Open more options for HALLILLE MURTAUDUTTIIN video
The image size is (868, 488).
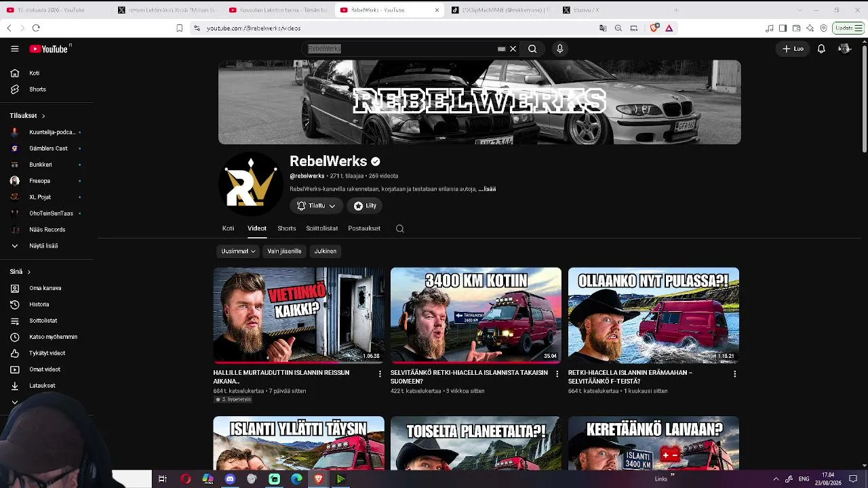[x=380, y=373]
